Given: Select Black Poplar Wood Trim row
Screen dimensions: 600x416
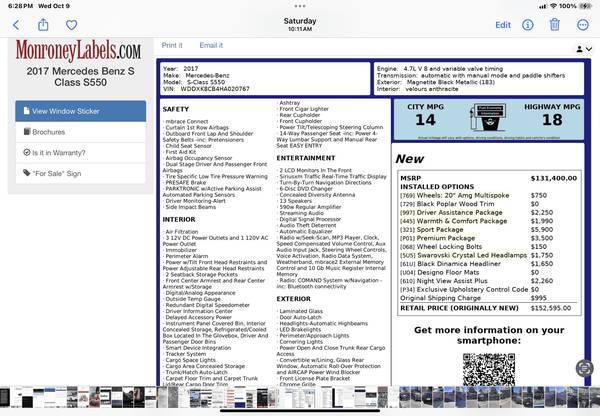Looking at the screenshot, I should click(489, 204).
